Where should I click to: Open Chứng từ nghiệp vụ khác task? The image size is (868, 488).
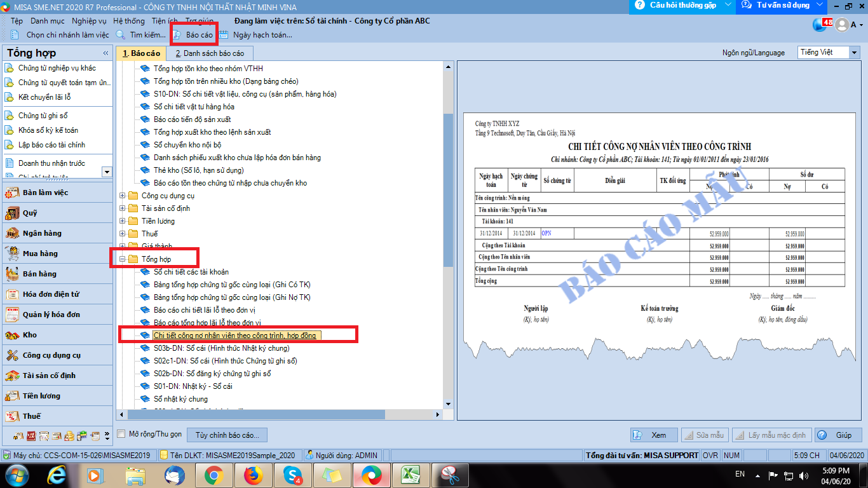[57, 68]
